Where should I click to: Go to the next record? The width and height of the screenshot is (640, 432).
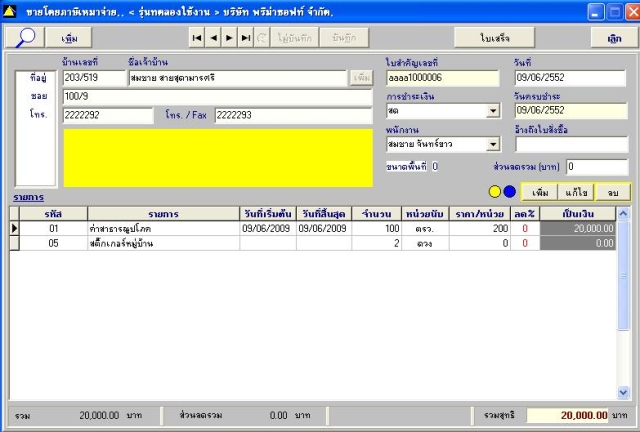tap(229, 38)
